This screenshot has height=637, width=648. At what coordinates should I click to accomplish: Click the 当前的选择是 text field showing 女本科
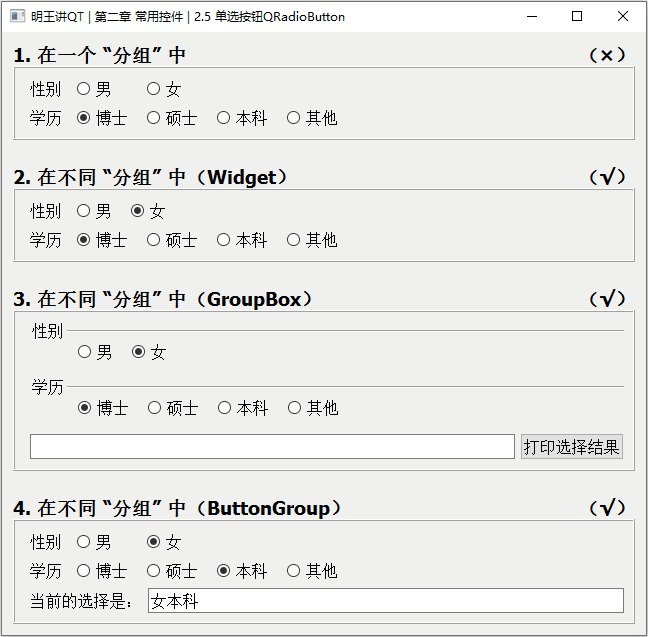pyautogui.click(x=385, y=600)
